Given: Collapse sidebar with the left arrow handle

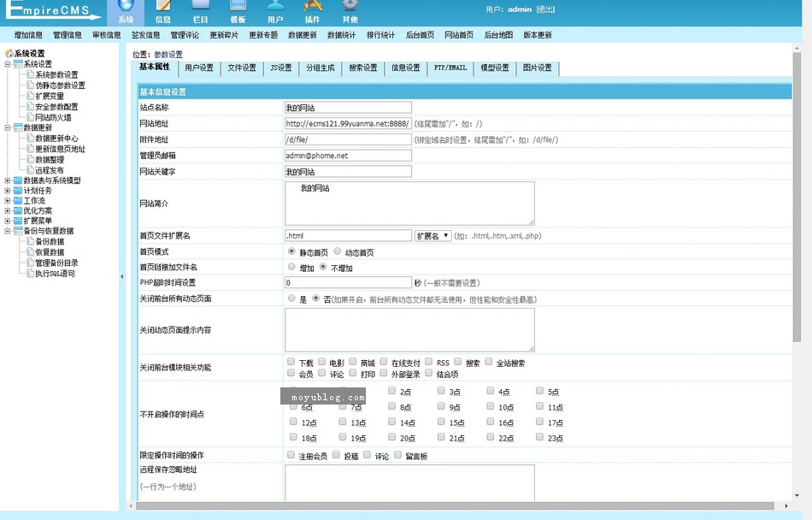Looking at the screenshot, I should click(x=121, y=276).
